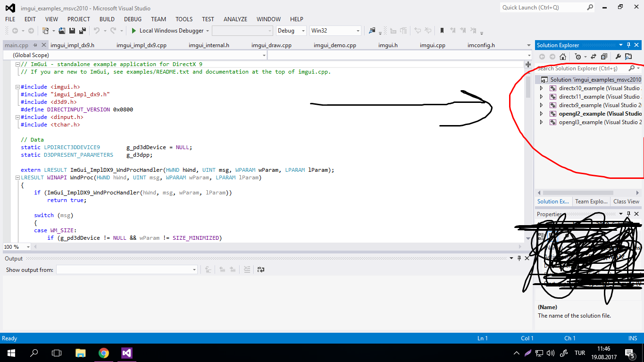The width and height of the screenshot is (644, 362).
Task: Save the current file with the toolbar icon
Action: click(x=72, y=31)
